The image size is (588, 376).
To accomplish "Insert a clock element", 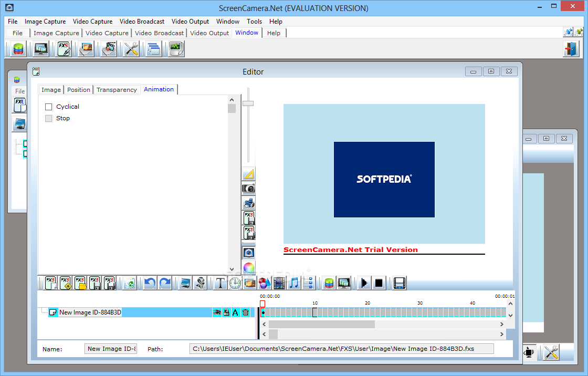I will pos(235,283).
